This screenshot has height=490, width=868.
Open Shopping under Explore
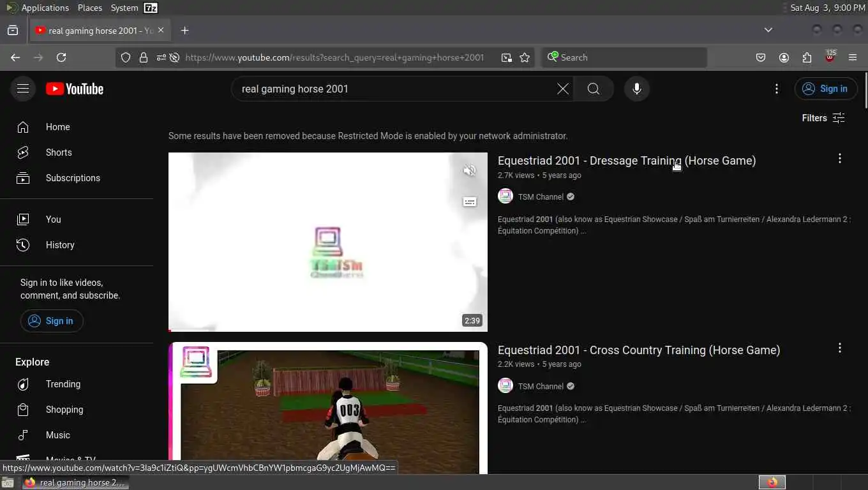pyautogui.click(x=77, y=410)
